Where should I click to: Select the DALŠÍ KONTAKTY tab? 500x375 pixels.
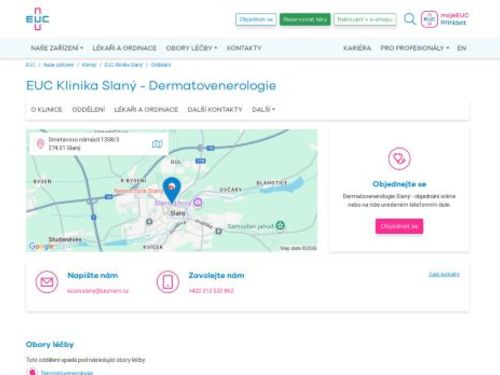[215, 109]
